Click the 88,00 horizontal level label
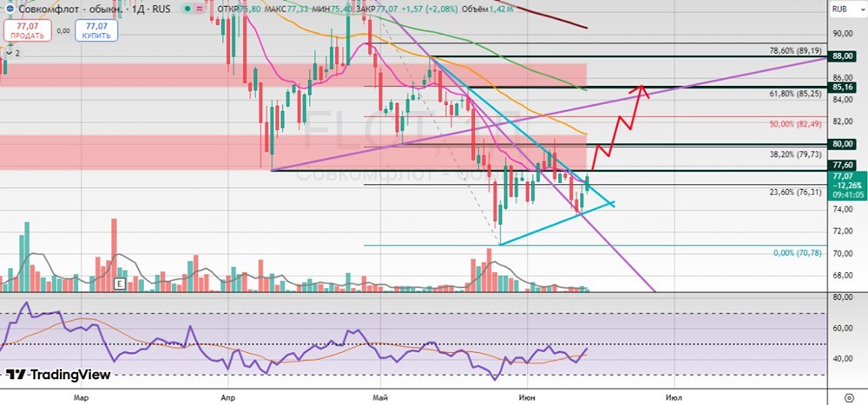This screenshot has width=868, height=405. (x=840, y=56)
